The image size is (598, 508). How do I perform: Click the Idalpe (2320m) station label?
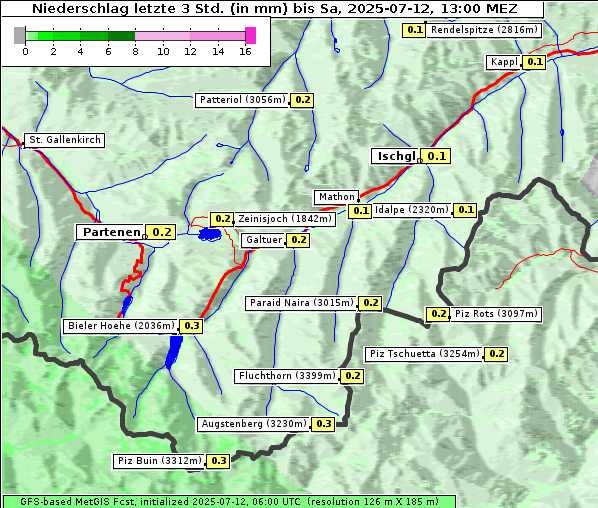tap(412, 210)
